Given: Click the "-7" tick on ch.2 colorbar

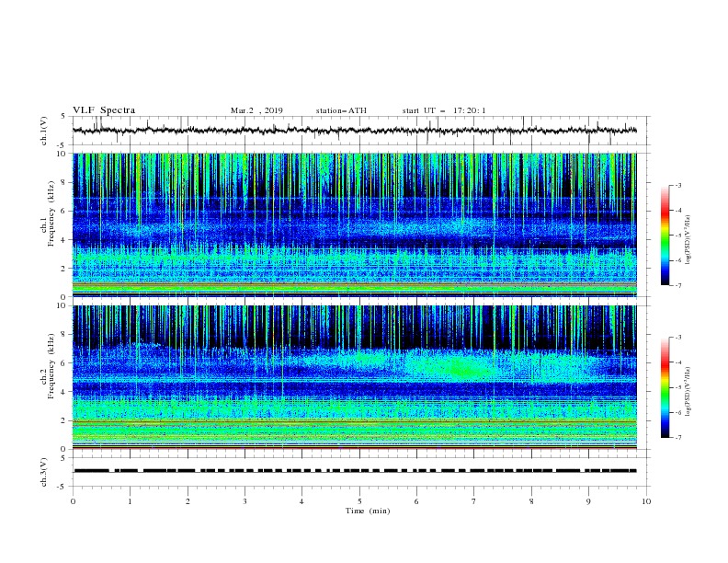Looking at the screenshot, I should [677, 438].
